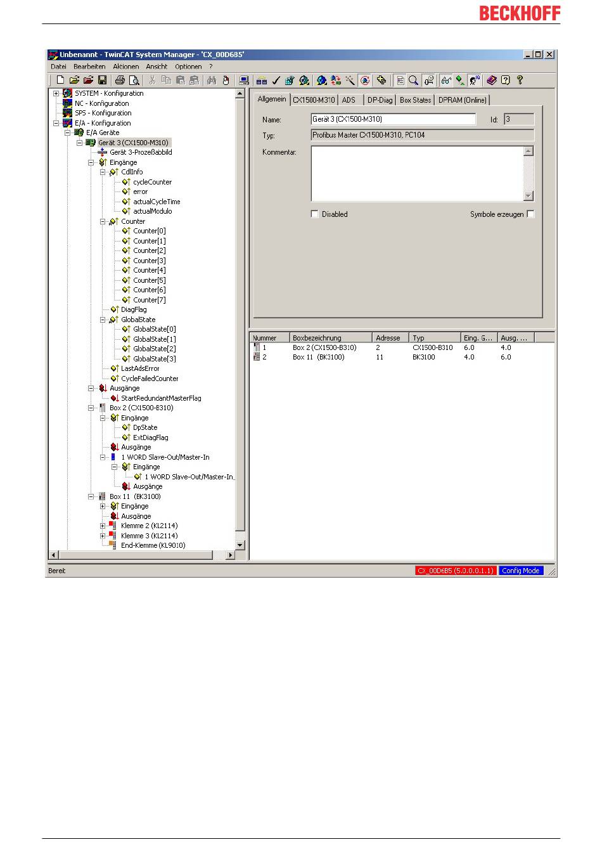Save configuration with the floppy disk icon
The image size is (602, 868).
pyautogui.click(x=102, y=80)
